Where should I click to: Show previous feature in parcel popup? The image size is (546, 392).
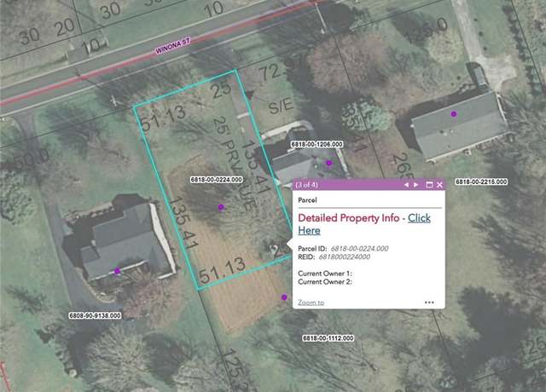pos(406,185)
